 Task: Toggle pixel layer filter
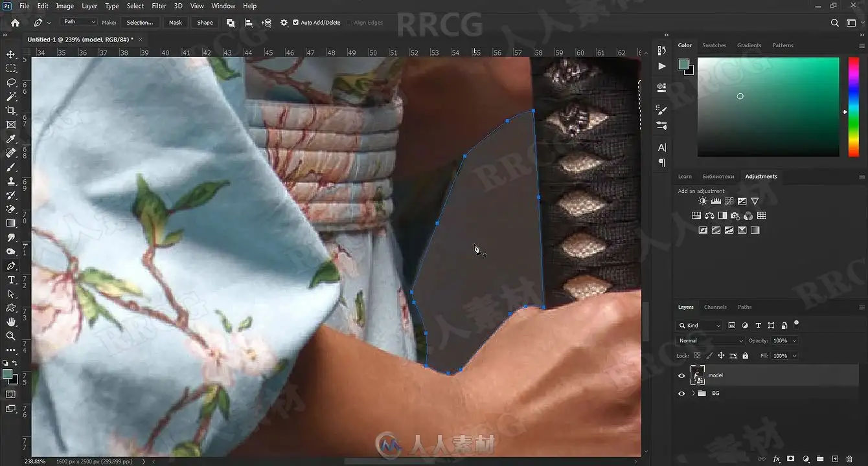732,326
